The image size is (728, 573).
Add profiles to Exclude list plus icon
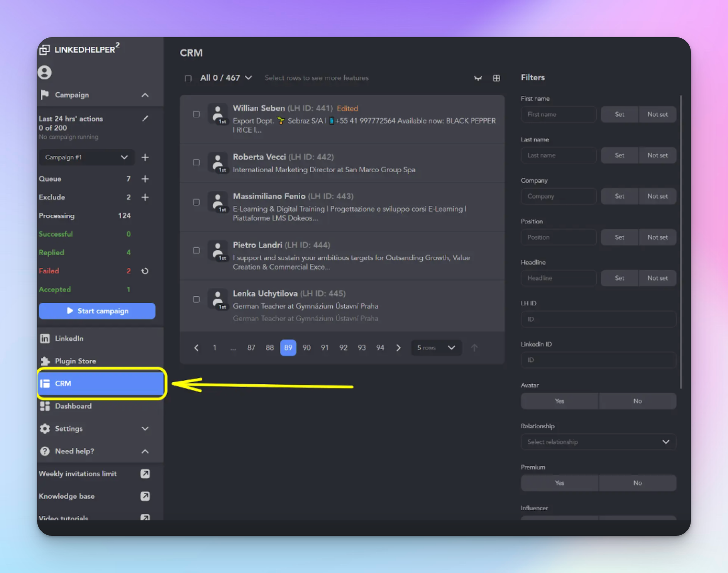click(x=145, y=197)
